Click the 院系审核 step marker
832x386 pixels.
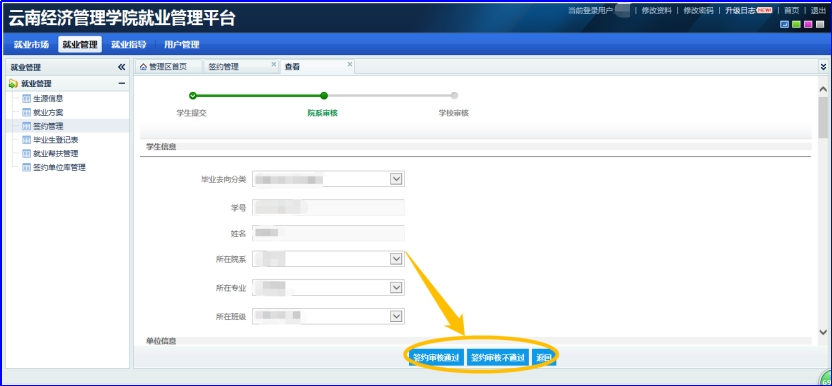click(324, 96)
